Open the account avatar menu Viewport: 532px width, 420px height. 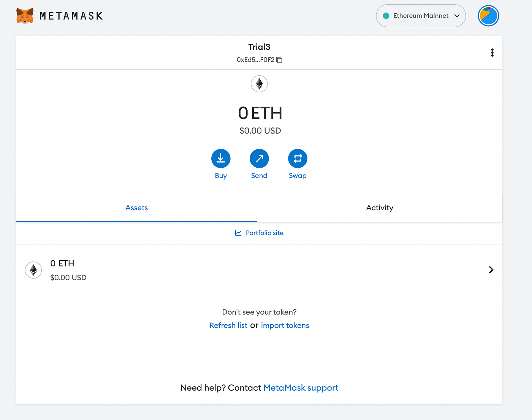488,16
